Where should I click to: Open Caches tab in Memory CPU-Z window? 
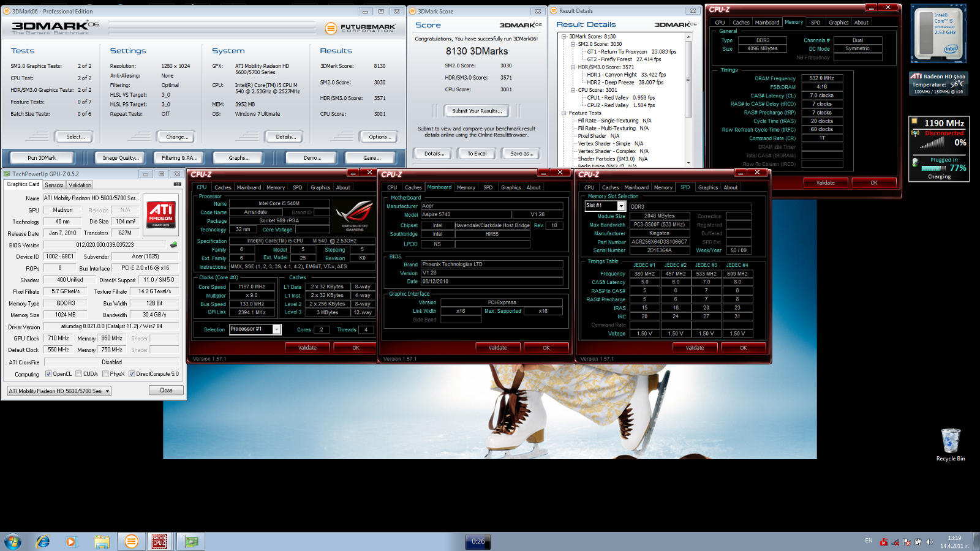pyautogui.click(x=741, y=23)
